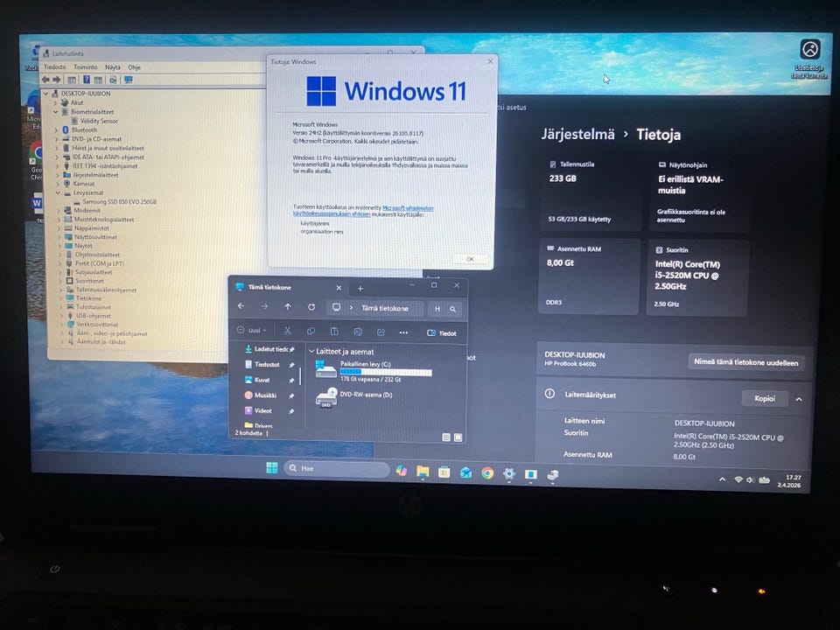Open Toiminto menu in Laitehallinta

pyautogui.click(x=86, y=67)
